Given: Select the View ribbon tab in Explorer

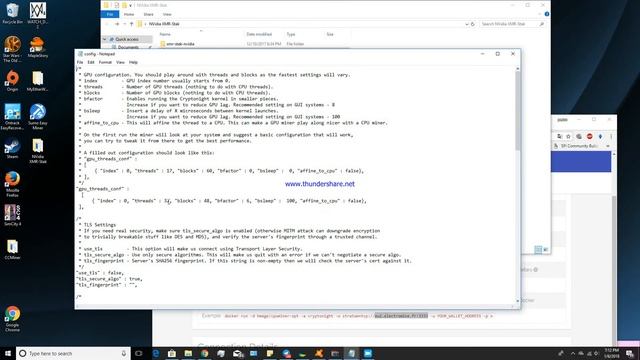Looking at the screenshot, I should [167, 14].
